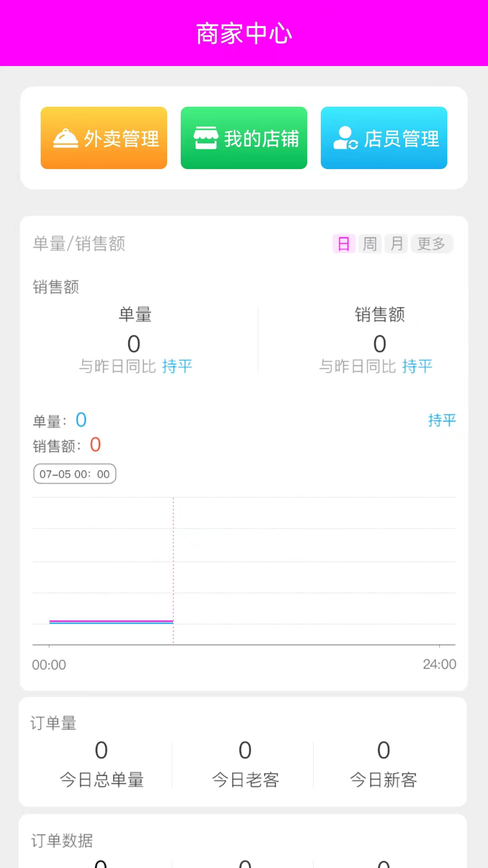Viewport: 488px width, 868px height.
Task: Tap the food cloche icon on 外卖管理
Action: coord(66,138)
